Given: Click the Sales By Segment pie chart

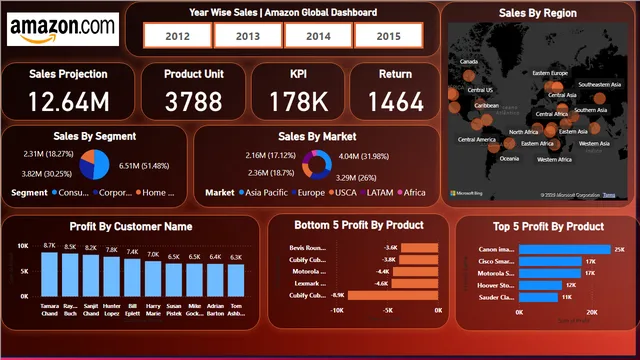Looking at the screenshot, I should click(94, 165).
